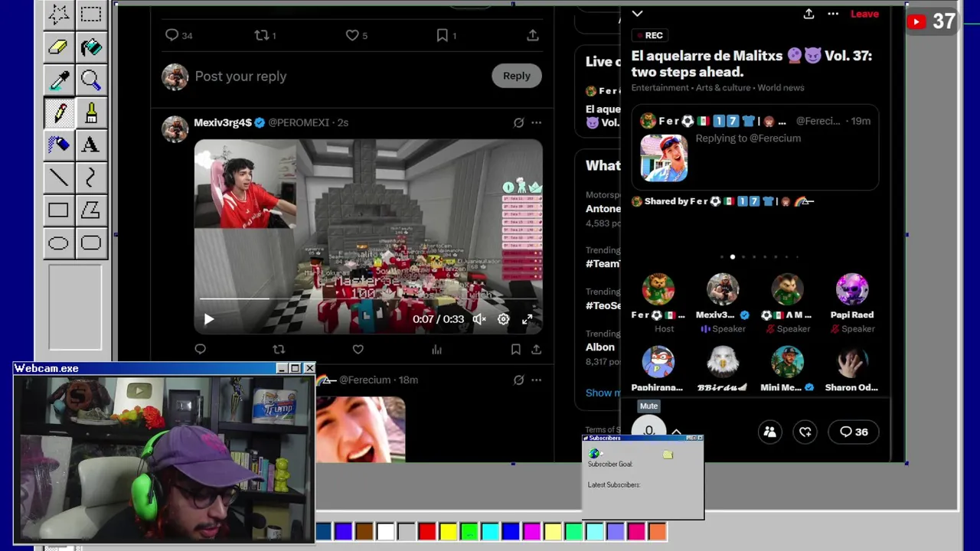Toggle the Space microphone Mute button
The width and height of the screenshot is (980, 551).
tap(649, 430)
